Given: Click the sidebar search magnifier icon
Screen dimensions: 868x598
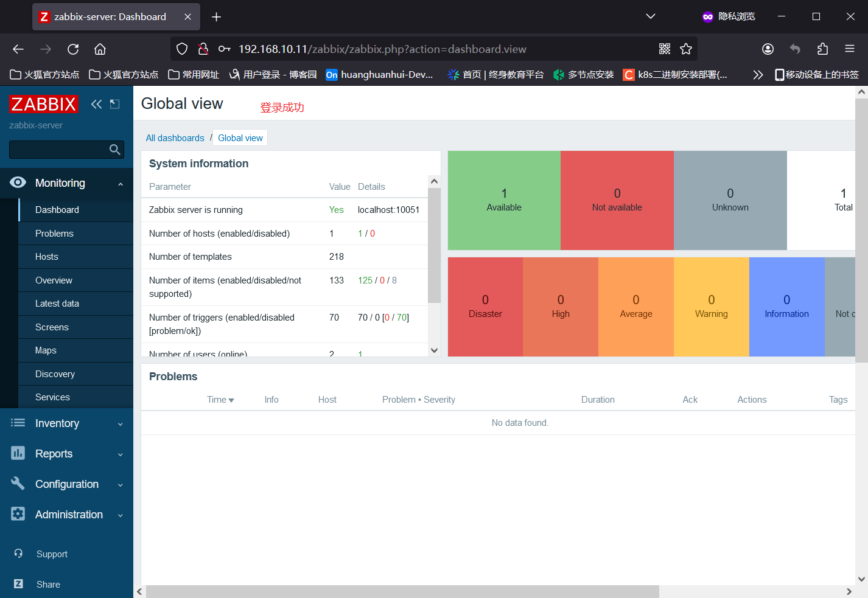Looking at the screenshot, I should pyautogui.click(x=114, y=150).
